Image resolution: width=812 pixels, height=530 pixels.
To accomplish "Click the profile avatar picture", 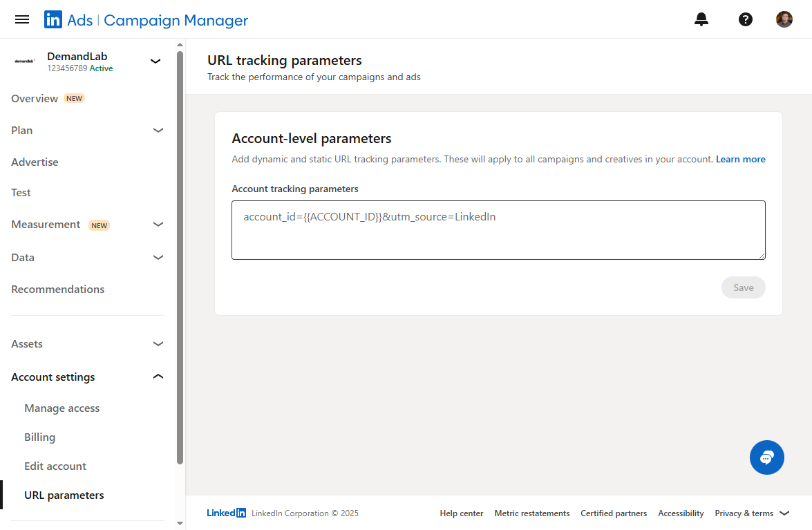I will pos(784,19).
